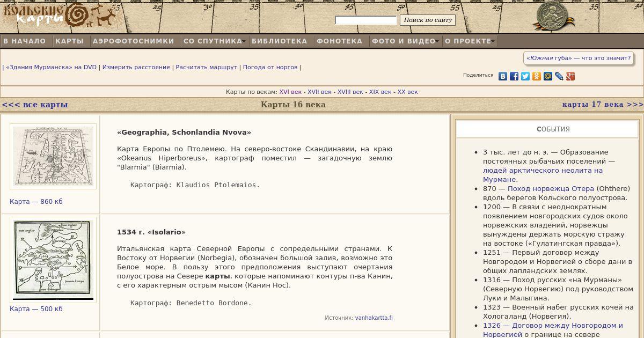
Task: Click the medal emblem in header
Action: (554, 16)
